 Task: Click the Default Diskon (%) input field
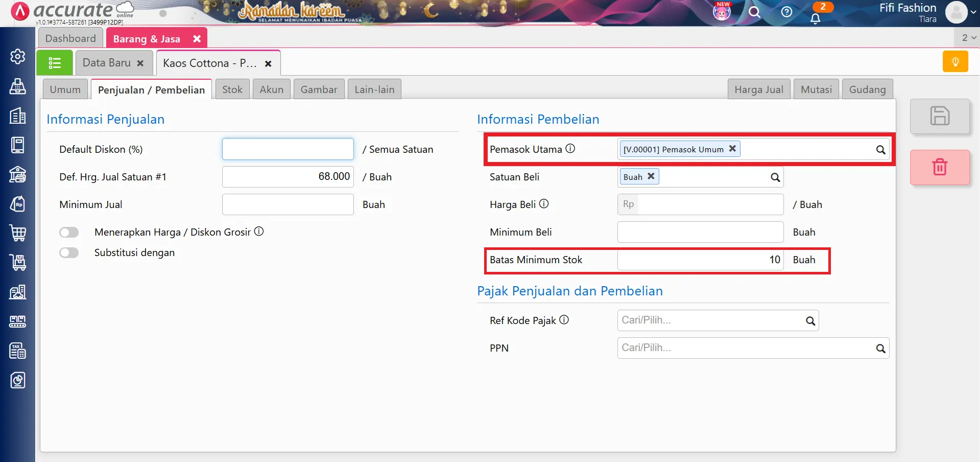[x=288, y=149]
